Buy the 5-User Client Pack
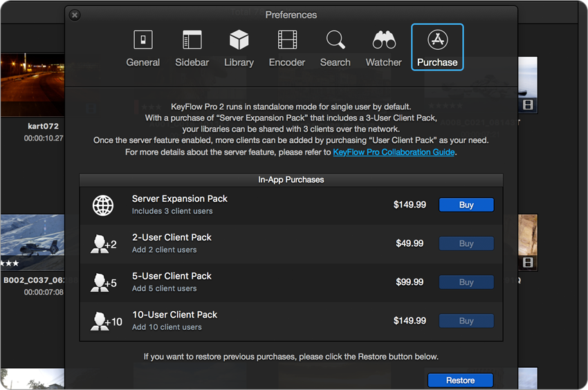Viewport: 588px width, 390px height. coord(466,282)
